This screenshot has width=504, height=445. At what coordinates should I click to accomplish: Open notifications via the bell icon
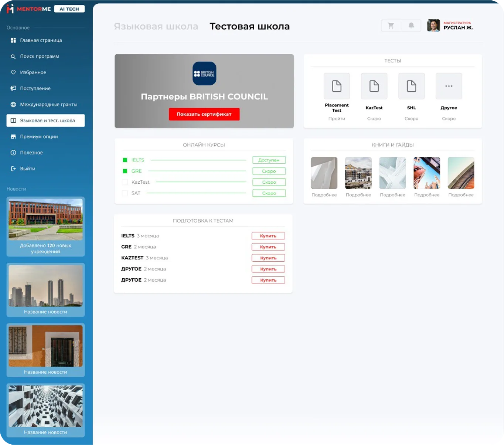point(411,26)
